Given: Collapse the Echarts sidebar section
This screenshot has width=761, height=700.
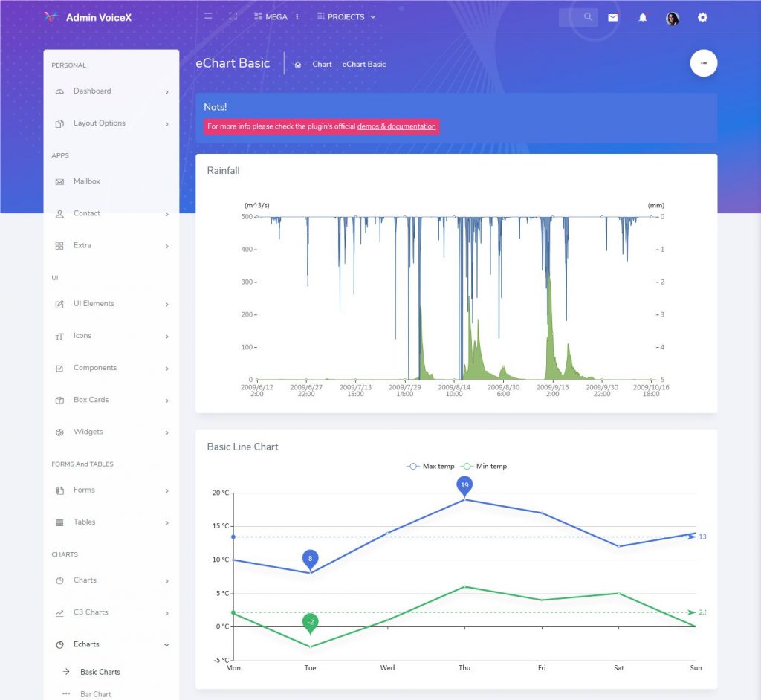Looking at the screenshot, I should coord(85,644).
